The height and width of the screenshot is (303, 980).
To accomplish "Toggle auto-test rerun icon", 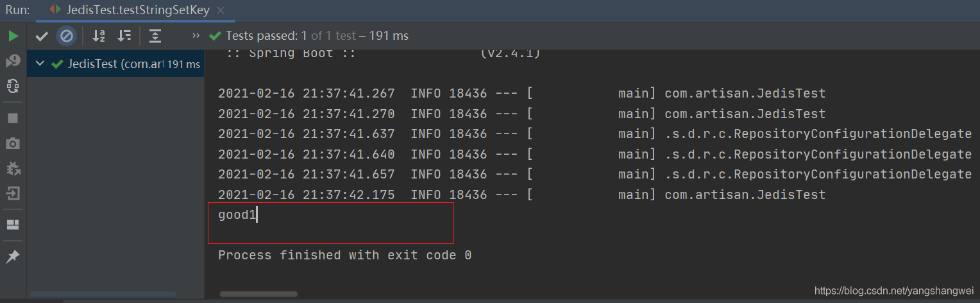I will [x=13, y=86].
